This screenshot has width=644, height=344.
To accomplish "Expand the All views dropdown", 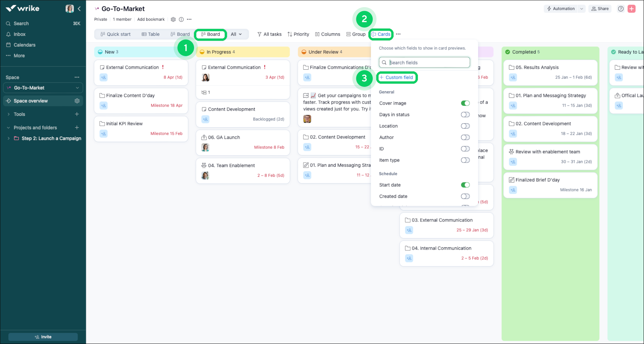I will [x=236, y=34].
